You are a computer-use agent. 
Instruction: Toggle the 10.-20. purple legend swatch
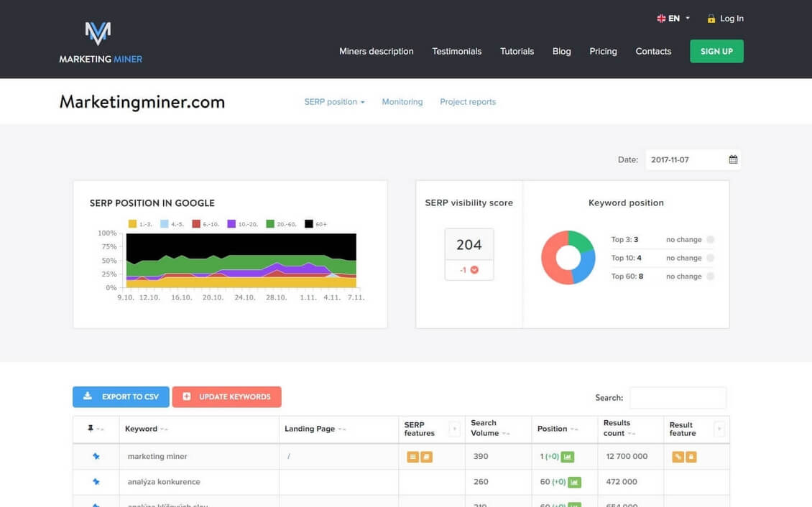pos(231,224)
